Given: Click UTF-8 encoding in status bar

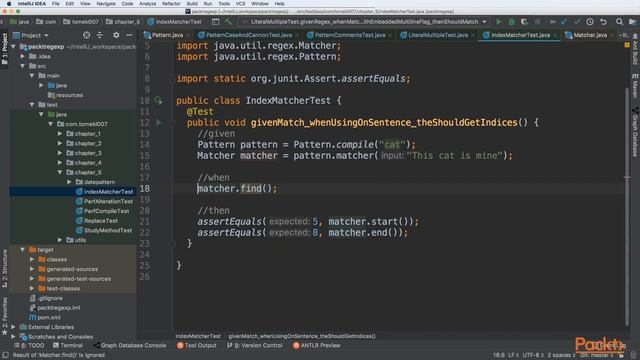Looking at the screenshot, I should pyautogui.click(x=533, y=355).
